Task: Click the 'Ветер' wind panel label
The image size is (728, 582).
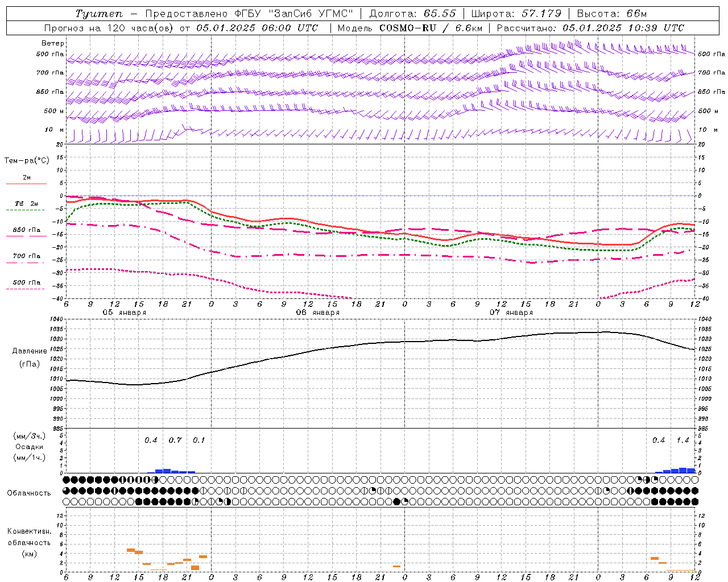Action: point(53,43)
